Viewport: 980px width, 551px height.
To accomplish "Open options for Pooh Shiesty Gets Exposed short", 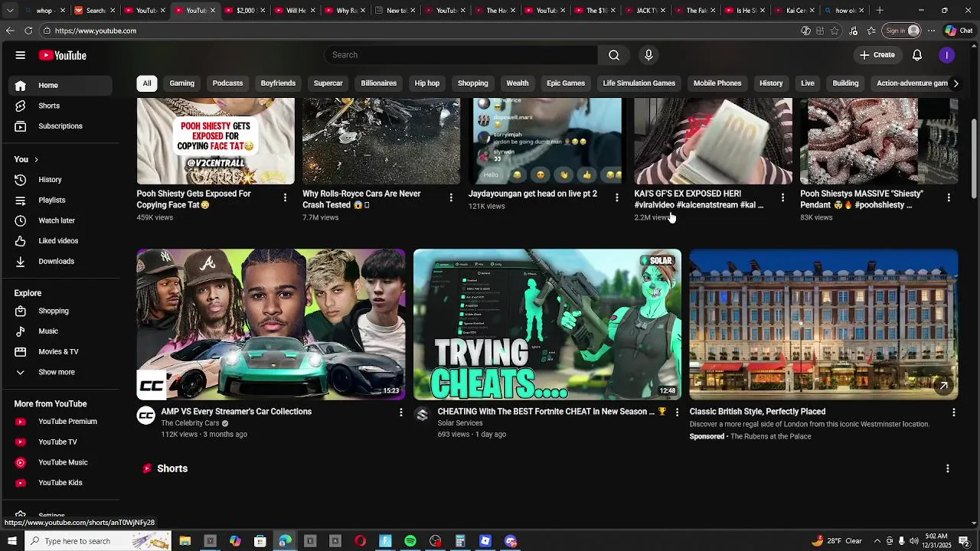I will (285, 197).
